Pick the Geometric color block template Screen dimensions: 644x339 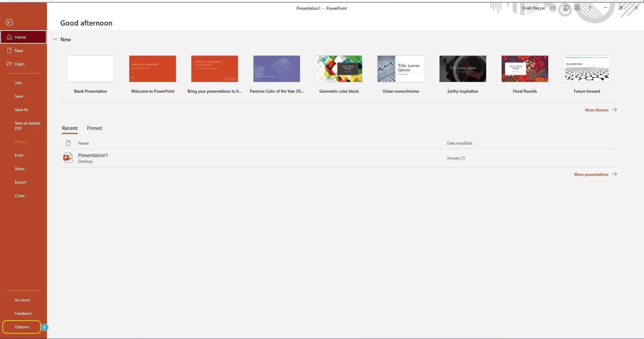click(x=339, y=69)
